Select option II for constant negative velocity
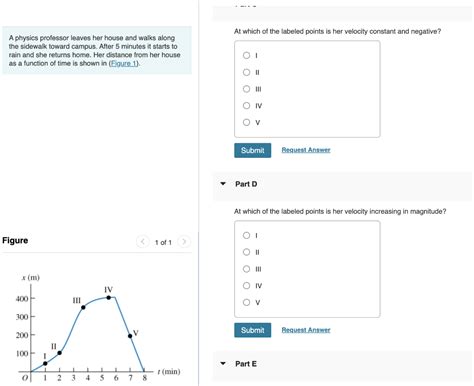 pyautogui.click(x=246, y=72)
